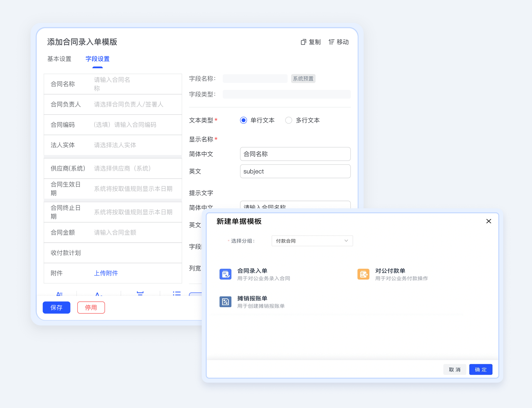Switch to the 基本设置 tab
The image size is (532, 408).
(59, 59)
